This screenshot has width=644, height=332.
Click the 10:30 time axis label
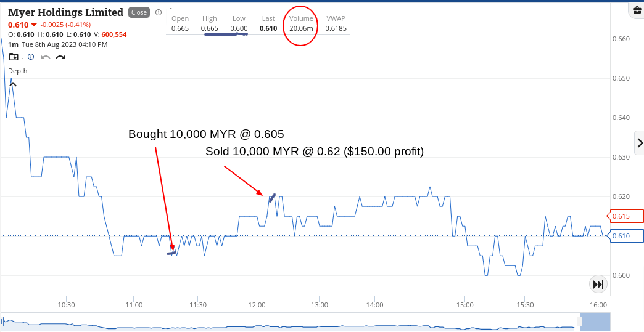[x=66, y=305]
